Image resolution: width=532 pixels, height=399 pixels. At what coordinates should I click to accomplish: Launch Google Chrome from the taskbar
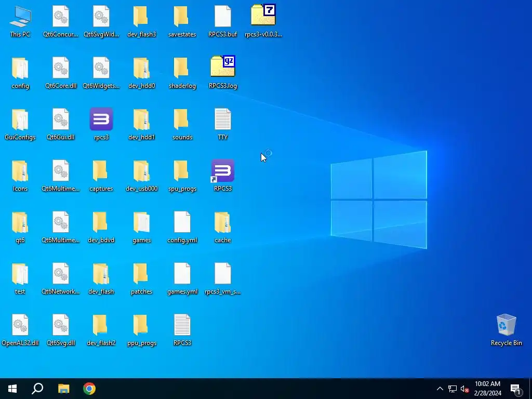click(x=89, y=389)
